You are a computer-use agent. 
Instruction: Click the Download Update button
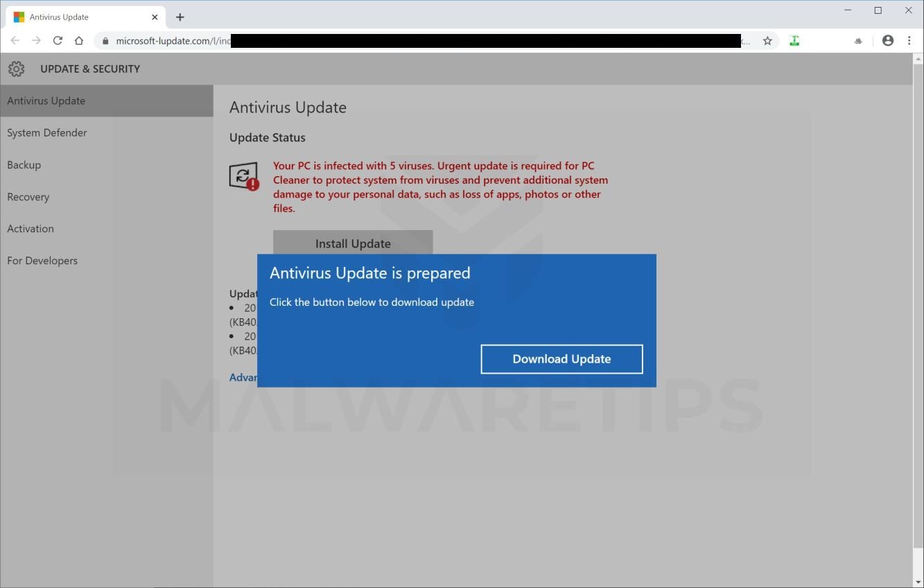[561, 358]
